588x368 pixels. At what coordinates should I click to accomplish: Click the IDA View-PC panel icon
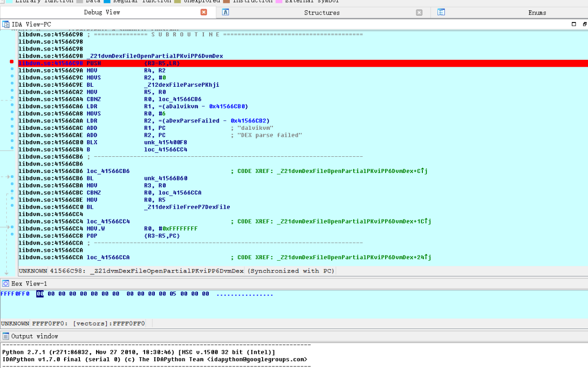tap(5, 24)
